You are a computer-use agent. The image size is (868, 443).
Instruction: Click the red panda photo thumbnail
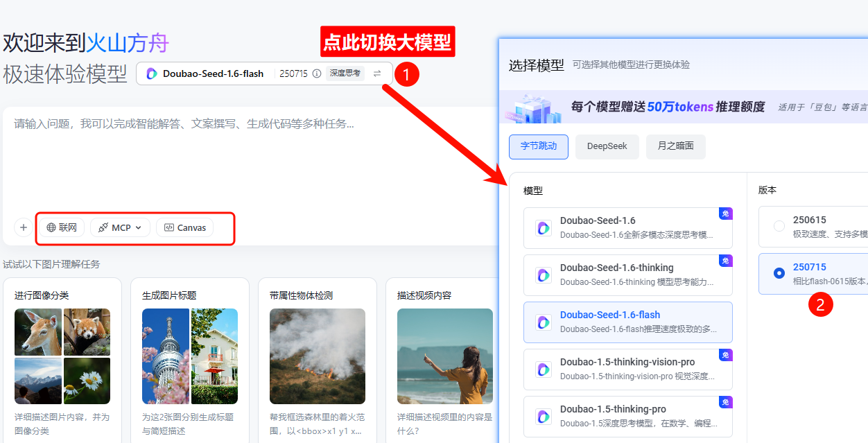pyautogui.click(x=87, y=332)
